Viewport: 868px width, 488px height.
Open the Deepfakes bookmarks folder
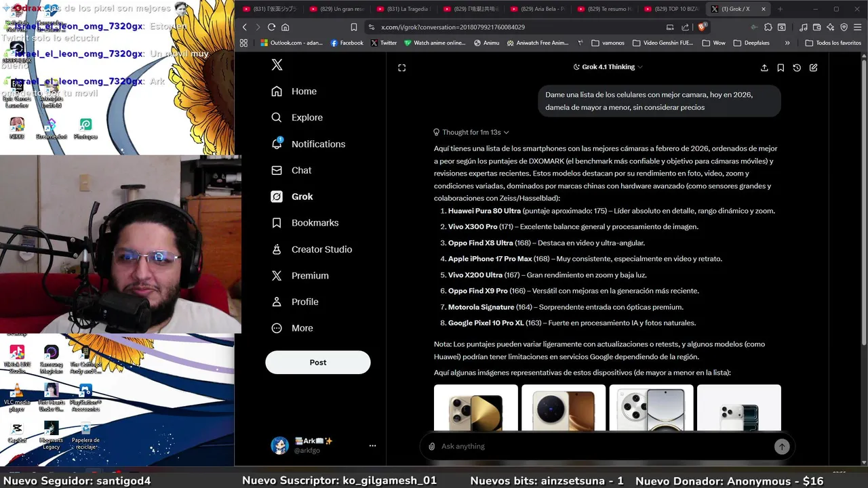coord(753,43)
